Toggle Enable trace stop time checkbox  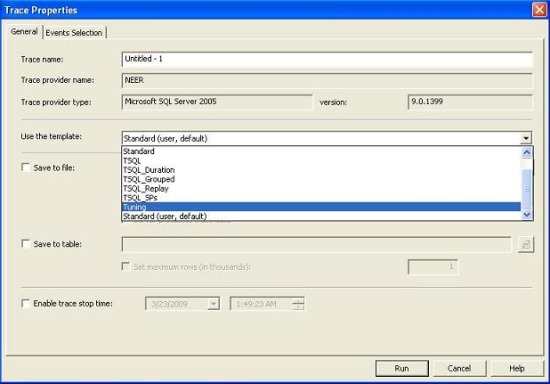coord(26,303)
